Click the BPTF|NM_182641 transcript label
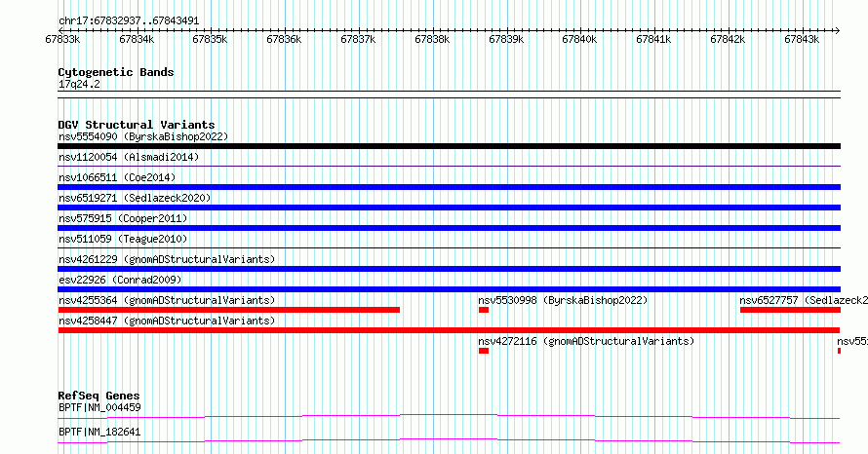The image size is (868, 454). click(x=99, y=432)
